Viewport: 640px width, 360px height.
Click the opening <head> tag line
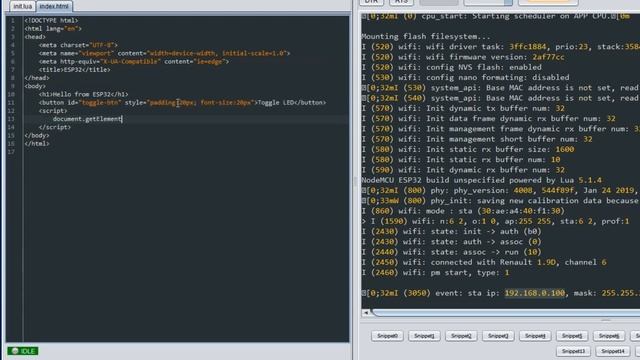click(x=35, y=37)
